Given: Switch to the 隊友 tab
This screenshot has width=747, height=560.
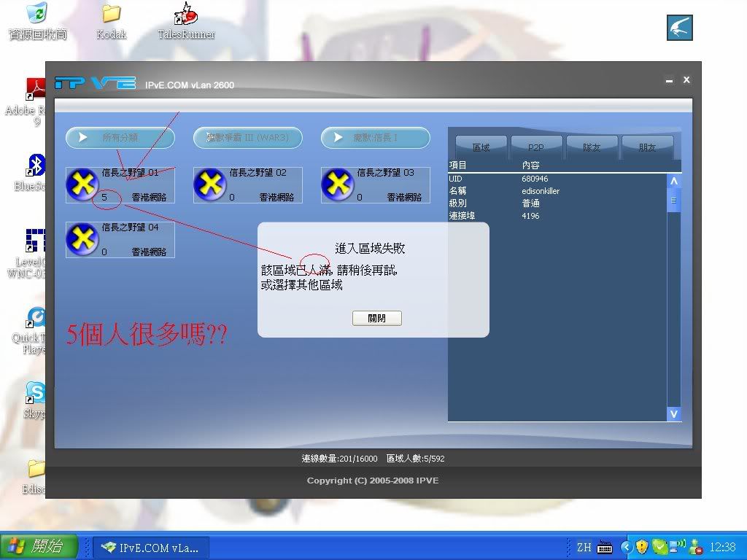Looking at the screenshot, I should tap(592, 147).
